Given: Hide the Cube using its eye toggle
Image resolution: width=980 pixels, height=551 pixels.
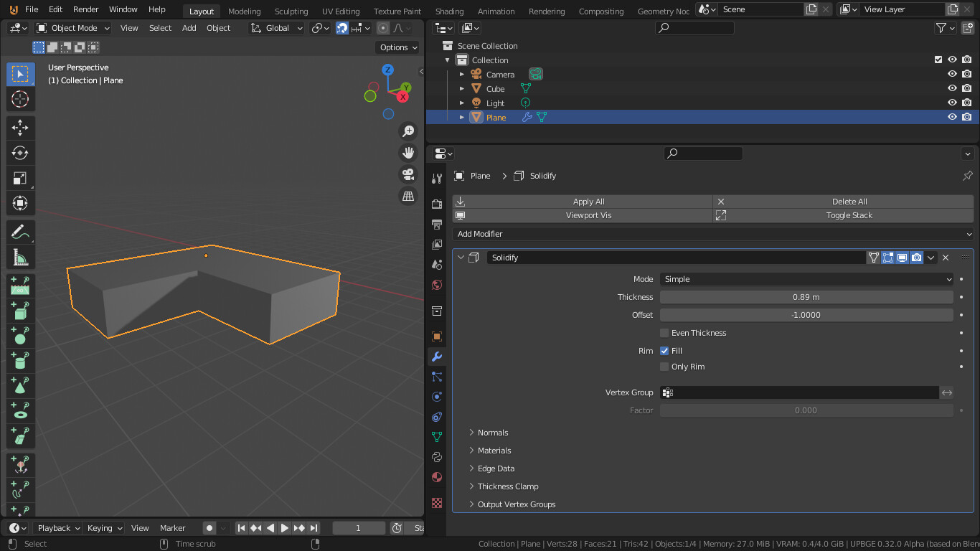Looking at the screenshot, I should (x=951, y=88).
